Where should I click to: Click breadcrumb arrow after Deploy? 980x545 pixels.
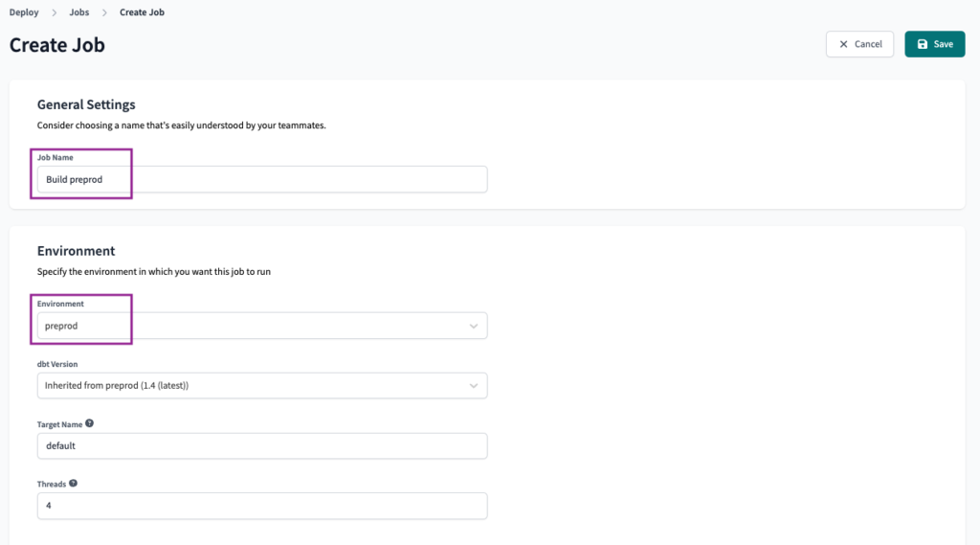click(x=55, y=12)
